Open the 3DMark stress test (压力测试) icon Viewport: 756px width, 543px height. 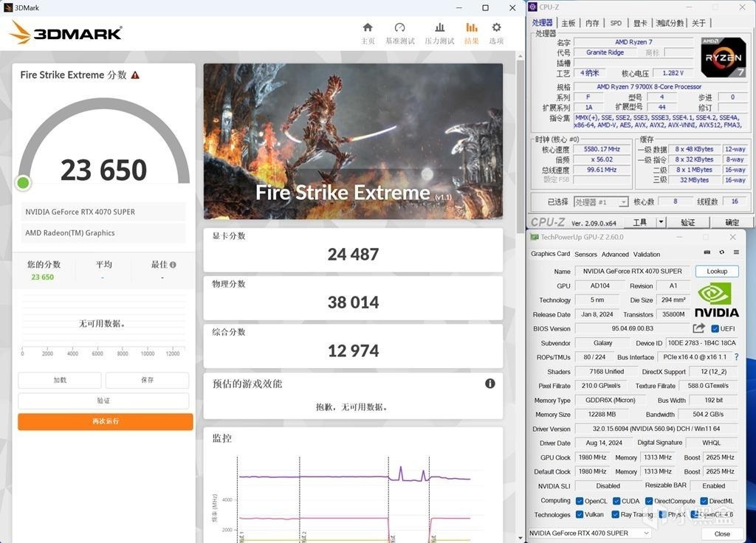click(x=439, y=27)
